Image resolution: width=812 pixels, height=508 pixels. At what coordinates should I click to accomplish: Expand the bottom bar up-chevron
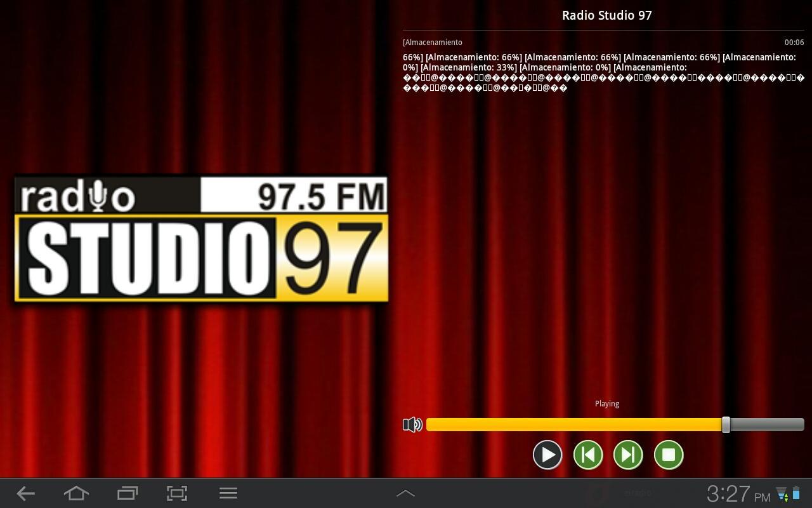coord(405,493)
